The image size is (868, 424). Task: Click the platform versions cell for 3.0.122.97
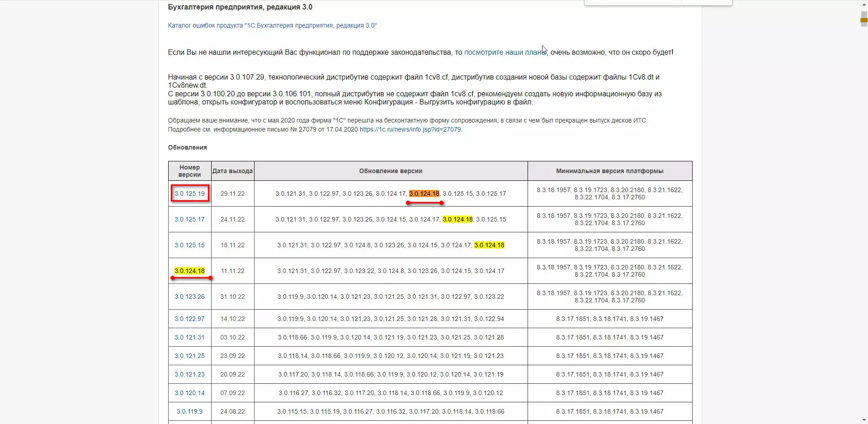pos(610,319)
